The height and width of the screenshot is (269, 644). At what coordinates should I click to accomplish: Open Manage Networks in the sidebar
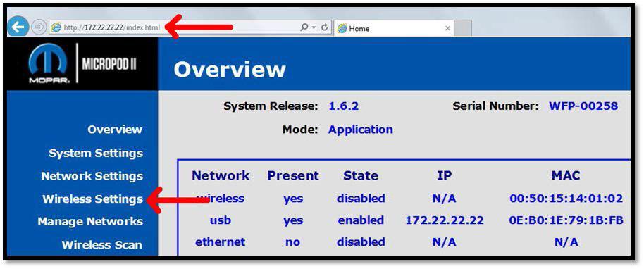(90, 222)
